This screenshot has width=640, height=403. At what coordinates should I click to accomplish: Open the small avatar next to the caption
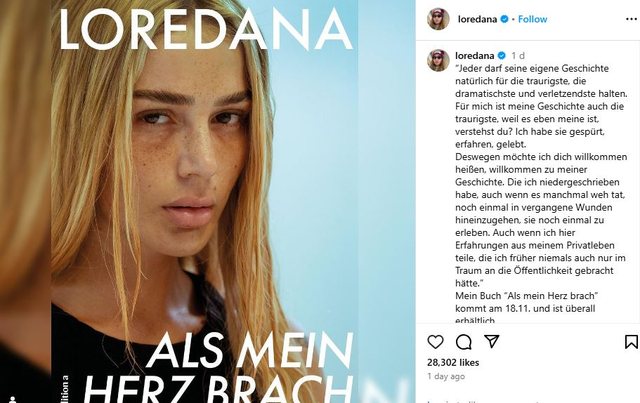pyautogui.click(x=438, y=60)
